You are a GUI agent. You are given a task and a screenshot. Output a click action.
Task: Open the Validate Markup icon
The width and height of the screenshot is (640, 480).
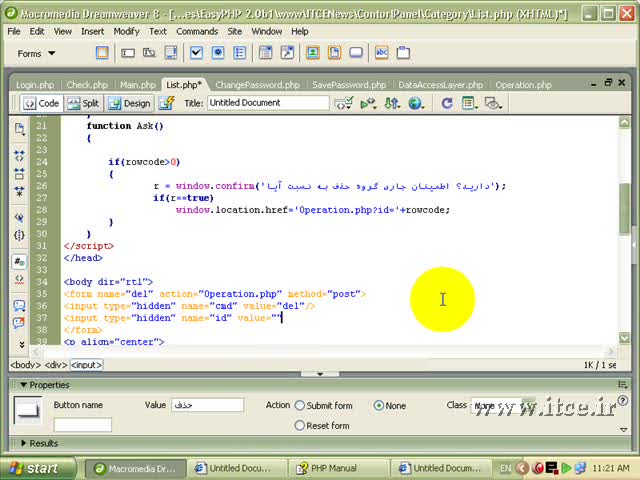coord(368,103)
